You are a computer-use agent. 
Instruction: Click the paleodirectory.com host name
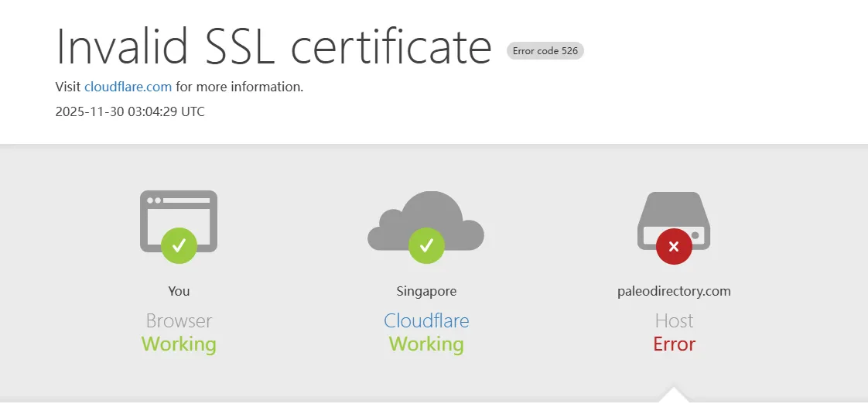(x=674, y=291)
